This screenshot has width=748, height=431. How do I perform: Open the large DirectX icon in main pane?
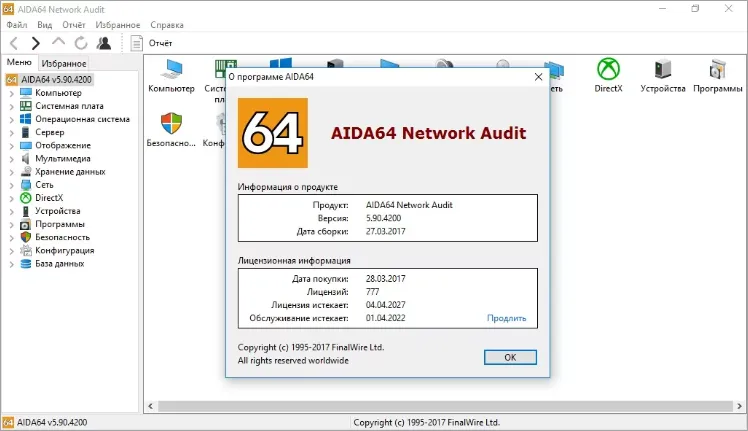pos(608,69)
